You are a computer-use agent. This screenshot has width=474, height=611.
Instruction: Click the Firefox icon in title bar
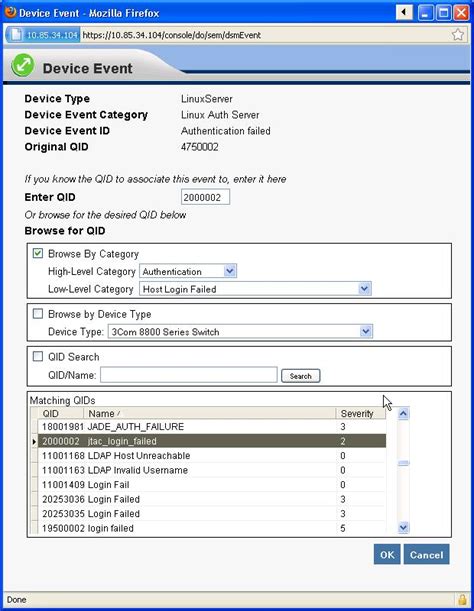pos(11,12)
